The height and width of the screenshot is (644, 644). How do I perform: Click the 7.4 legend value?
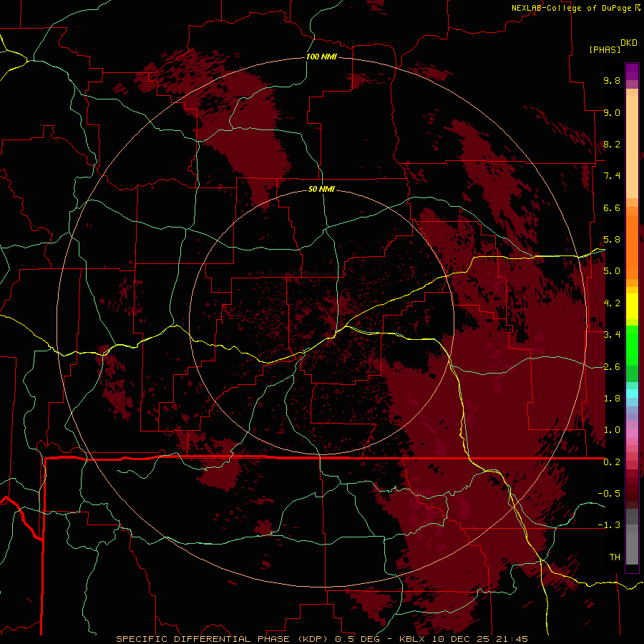point(612,176)
